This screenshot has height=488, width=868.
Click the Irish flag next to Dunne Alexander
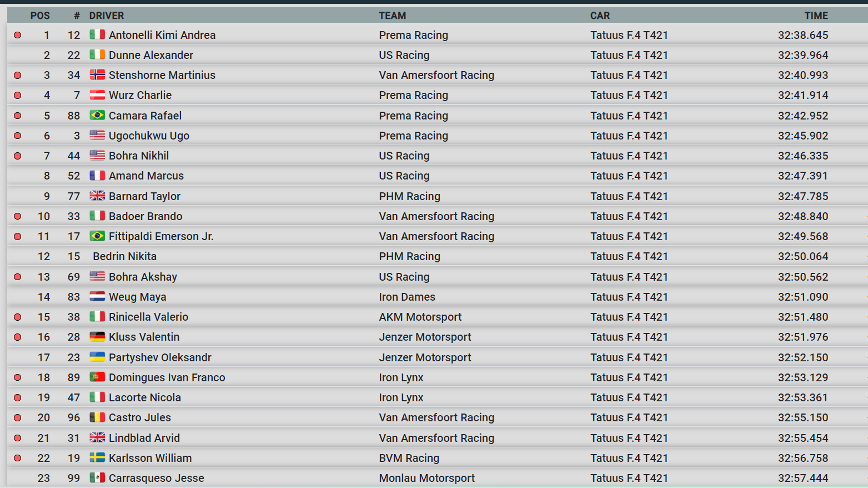(x=97, y=54)
